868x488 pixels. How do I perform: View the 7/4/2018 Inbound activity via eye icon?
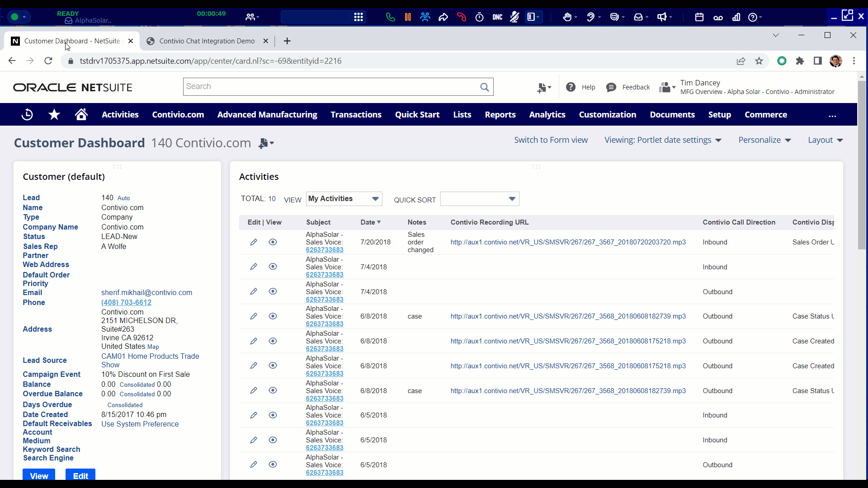pos(273,267)
